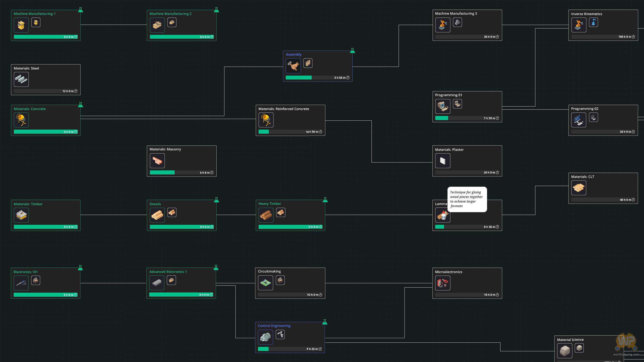The width and height of the screenshot is (644, 362).
Task: Click the glue tooltip description bubble
Action: pyautogui.click(x=467, y=199)
